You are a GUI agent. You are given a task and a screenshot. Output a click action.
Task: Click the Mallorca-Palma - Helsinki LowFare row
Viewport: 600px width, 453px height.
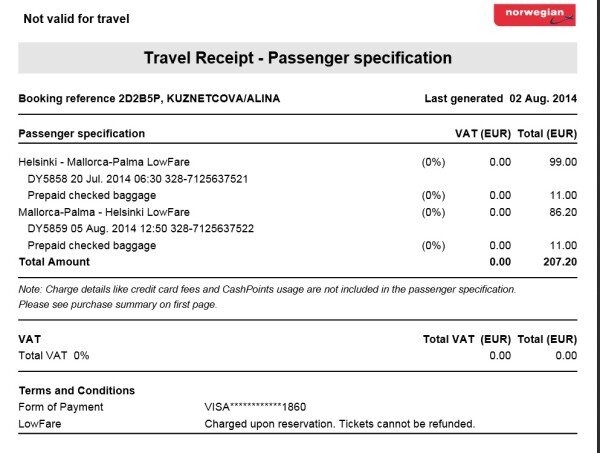click(298, 212)
